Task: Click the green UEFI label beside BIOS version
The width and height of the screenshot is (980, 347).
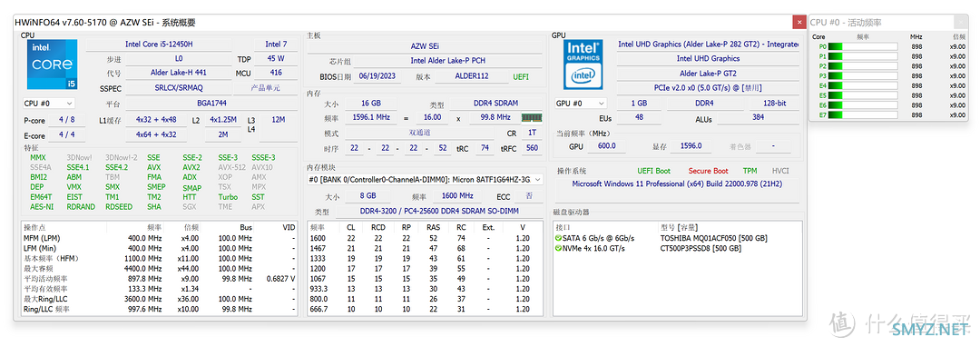Action: click(x=521, y=76)
